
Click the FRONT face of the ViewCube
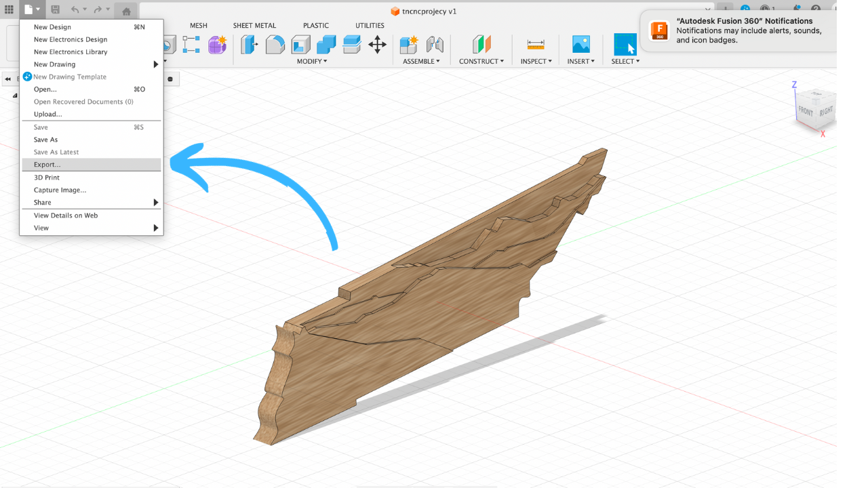point(806,111)
